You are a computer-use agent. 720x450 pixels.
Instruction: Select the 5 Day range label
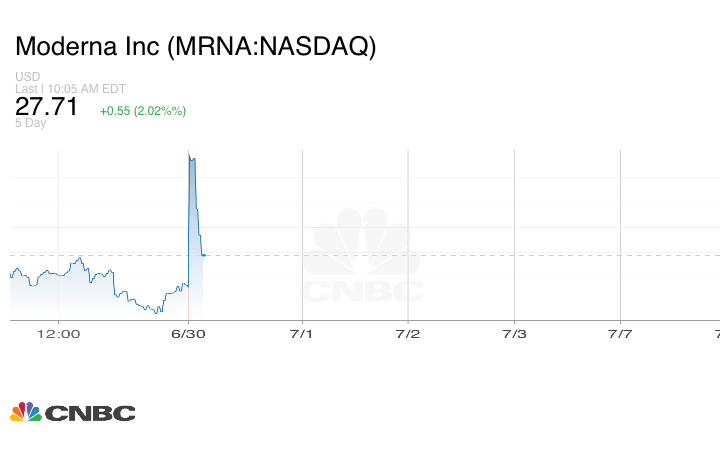point(30,123)
